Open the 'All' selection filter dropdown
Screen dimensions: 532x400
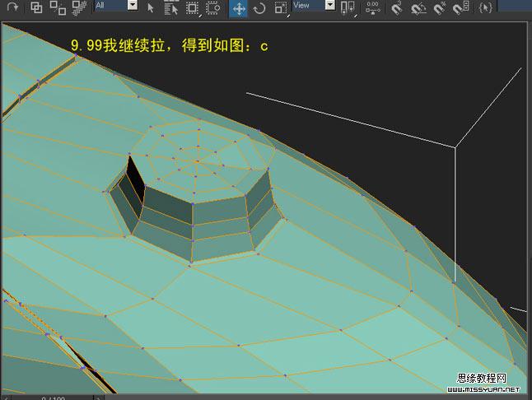(x=116, y=5)
